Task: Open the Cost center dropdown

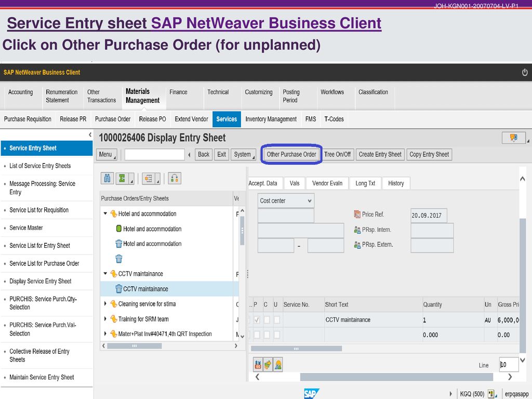Action: click(x=286, y=201)
